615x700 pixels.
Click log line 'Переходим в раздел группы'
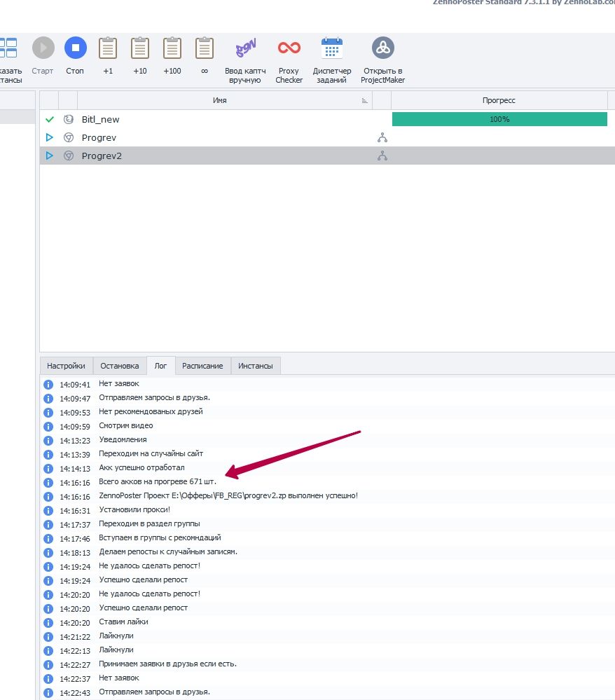[149, 523]
